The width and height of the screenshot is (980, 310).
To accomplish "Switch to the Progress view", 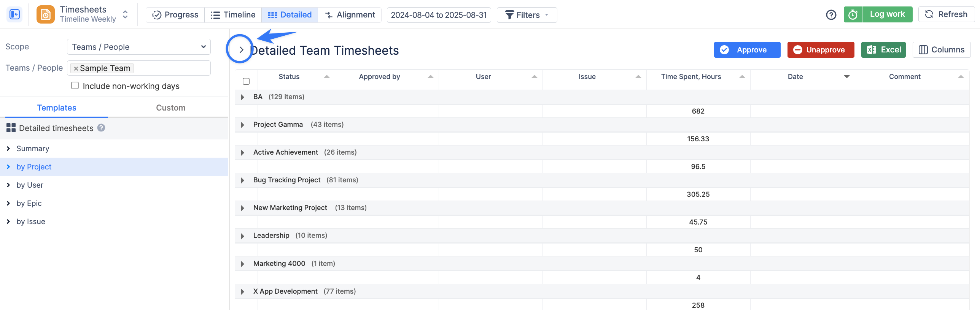I will click(175, 15).
